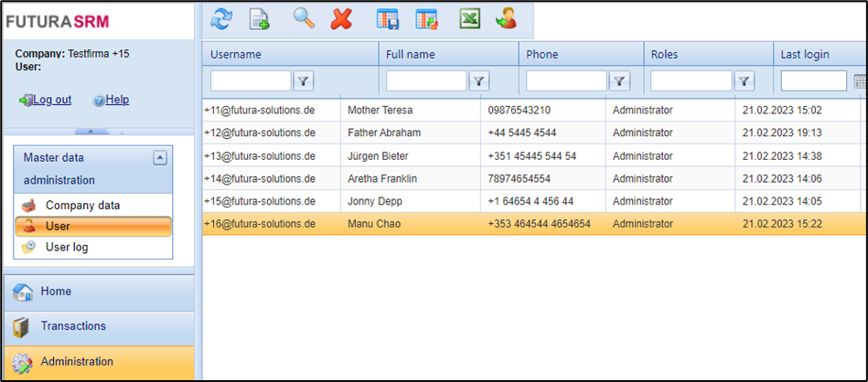Click the New document icon with green plus
Image resolution: width=868 pixels, height=382 pixels.
click(260, 18)
